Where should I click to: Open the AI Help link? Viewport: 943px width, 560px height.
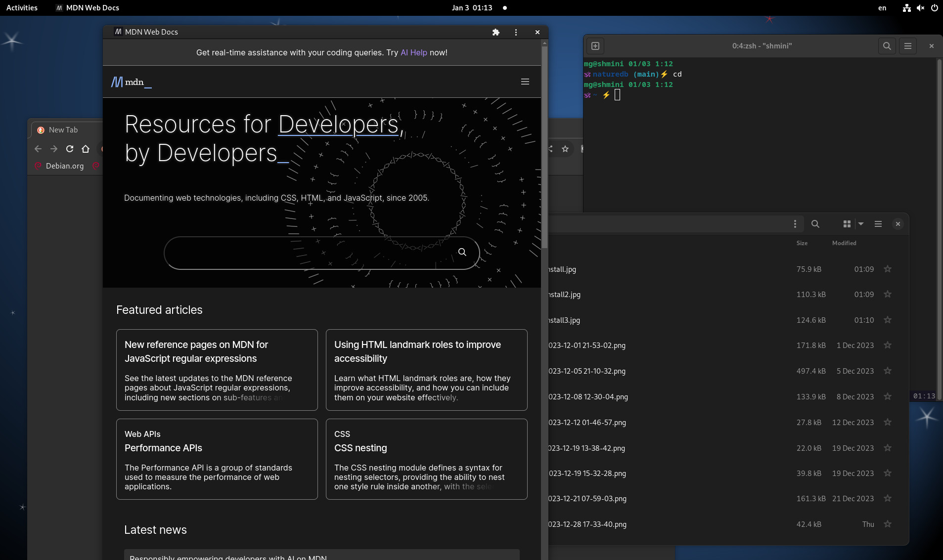point(413,52)
